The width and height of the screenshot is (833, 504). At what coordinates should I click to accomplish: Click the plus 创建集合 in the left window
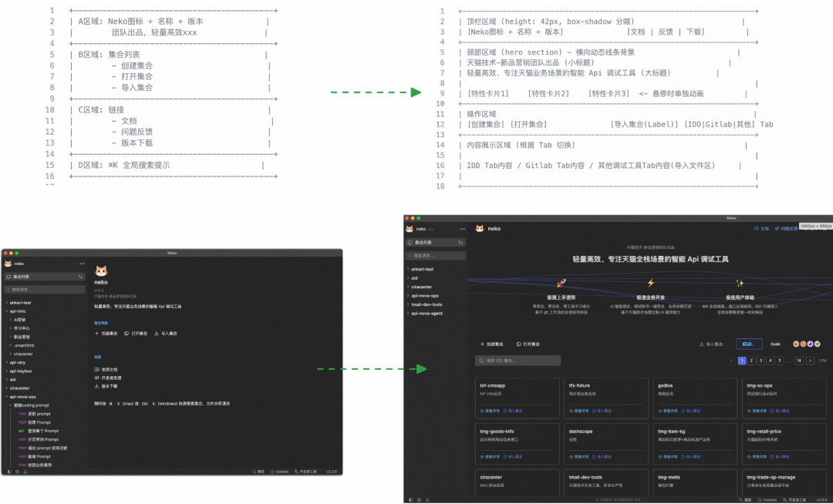(x=106, y=334)
